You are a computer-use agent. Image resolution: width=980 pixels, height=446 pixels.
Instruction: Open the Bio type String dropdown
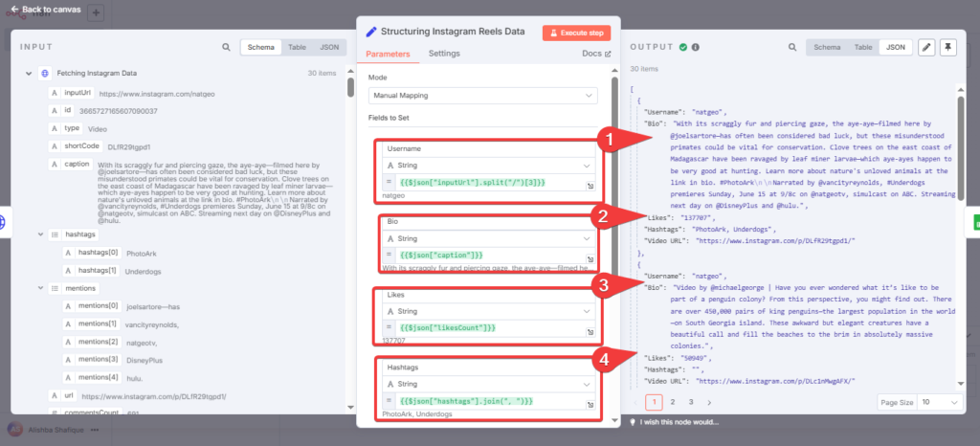click(488, 238)
